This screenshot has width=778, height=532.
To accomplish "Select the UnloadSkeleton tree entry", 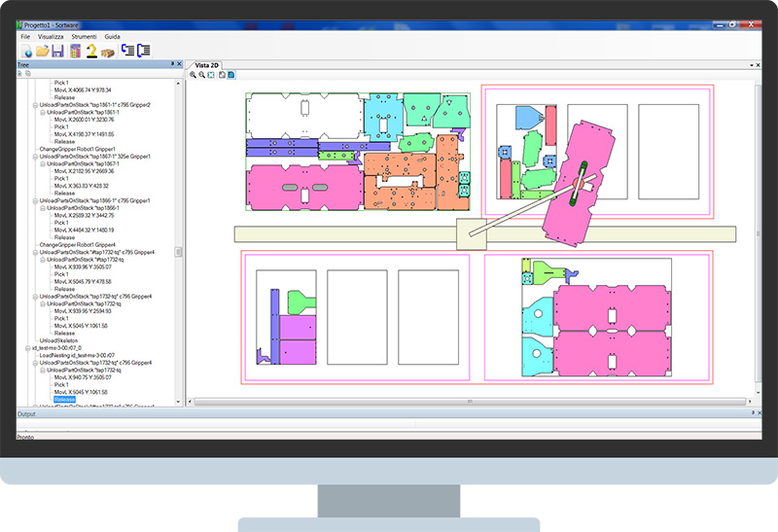I will (59, 340).
